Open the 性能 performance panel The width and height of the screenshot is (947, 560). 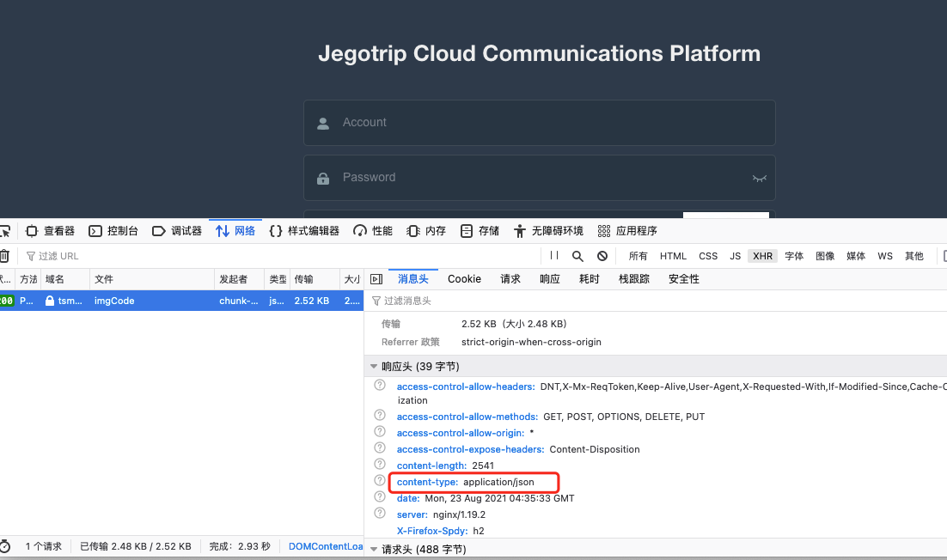click(x=373, y=231)
